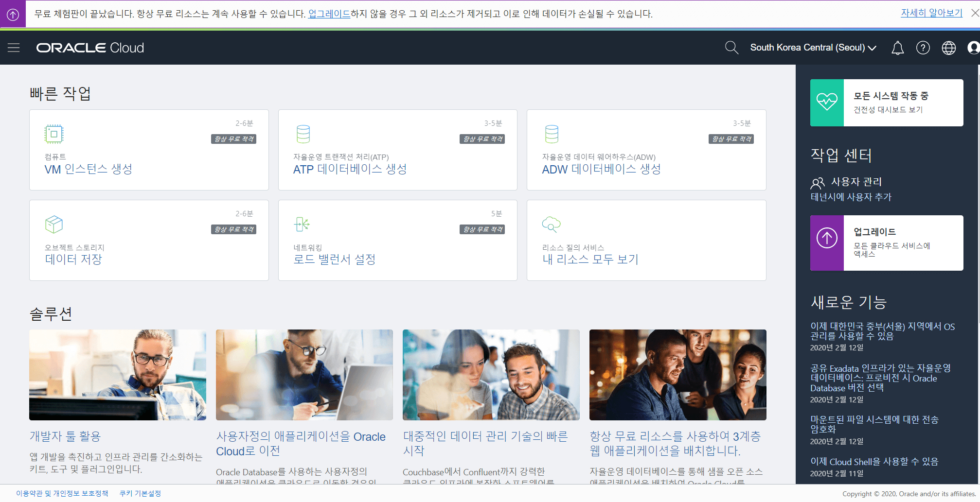Click the 개발자 툴 활용 solution thumbnail
This screenshot has height=502, width=980.
[118, 375]
